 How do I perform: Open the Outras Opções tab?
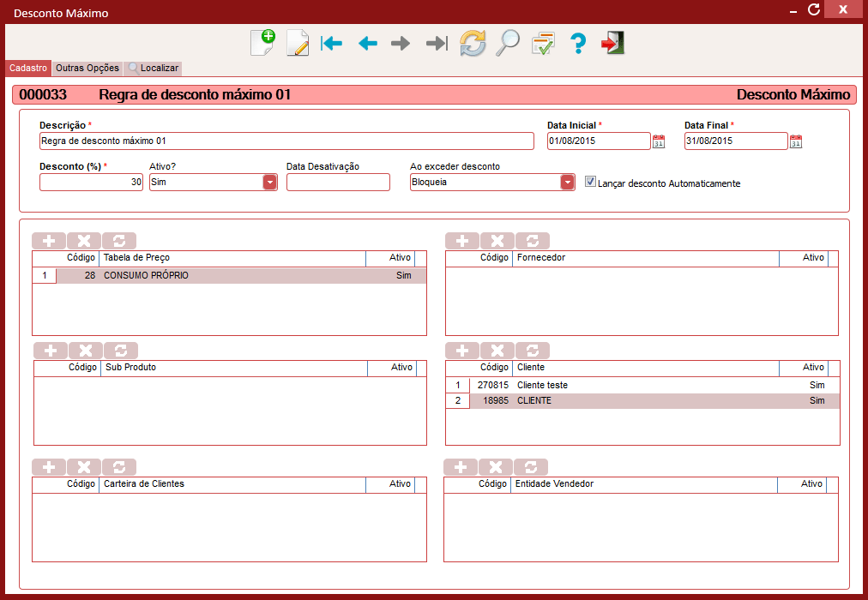click(87, 68)
